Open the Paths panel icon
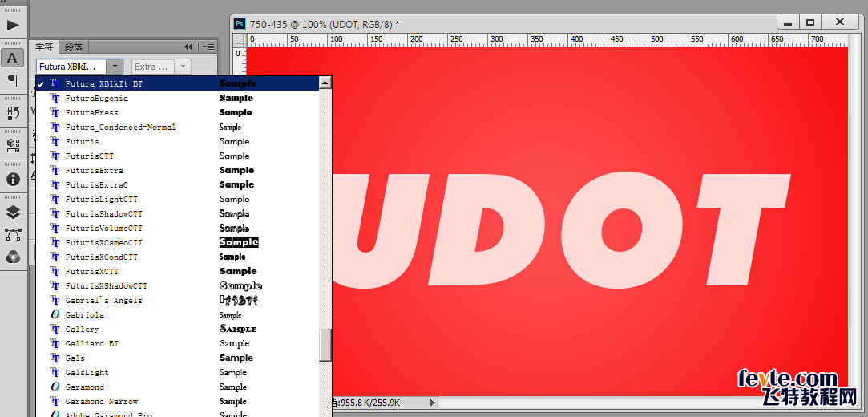 click(x=12, y=235)
